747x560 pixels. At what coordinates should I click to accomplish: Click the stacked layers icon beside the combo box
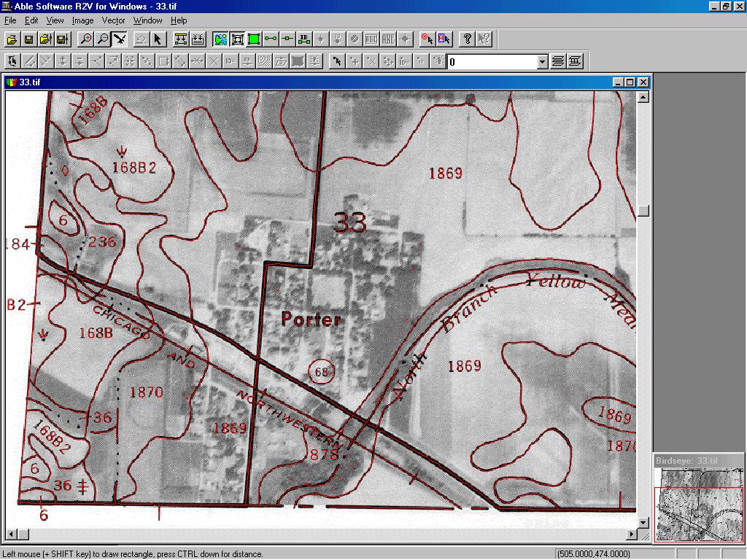pos(558,61)
